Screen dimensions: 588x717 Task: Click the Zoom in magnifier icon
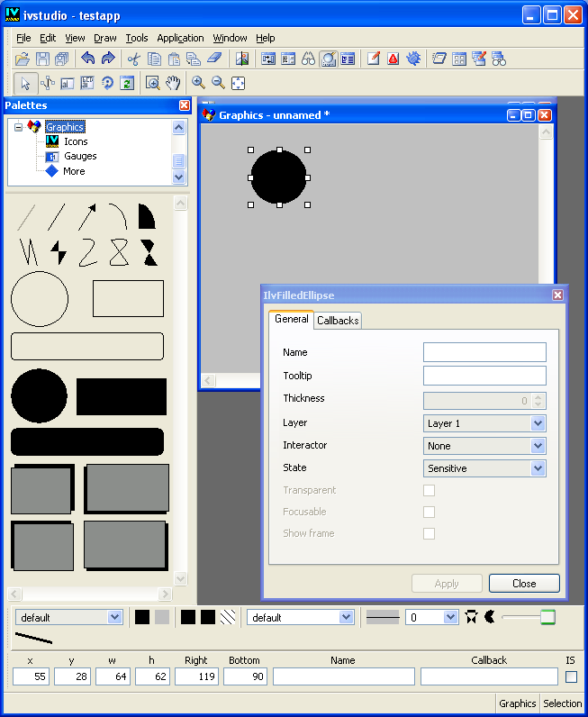click(x=198, y=83)
